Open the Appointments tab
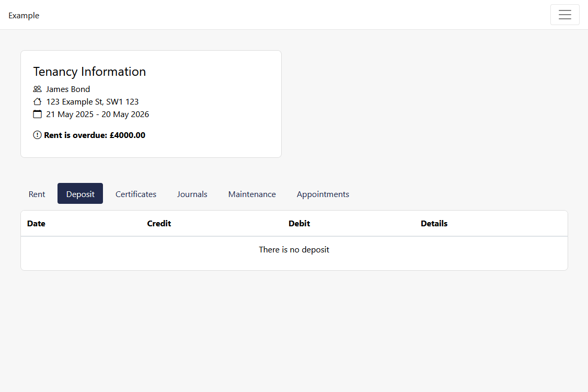Screen dimensions: 588x392 coord(322,194)
